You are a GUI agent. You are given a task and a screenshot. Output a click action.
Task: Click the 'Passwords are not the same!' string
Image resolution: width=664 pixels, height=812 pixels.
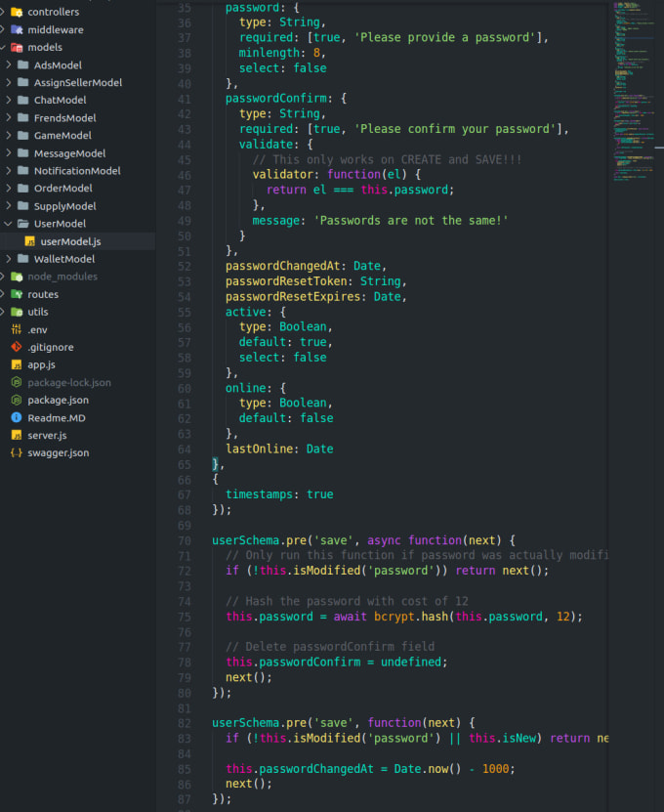pyautogui.click(x=411, y=221)
